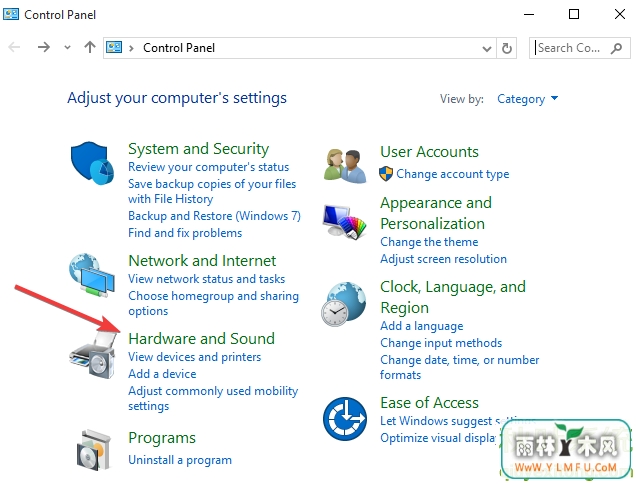Open the System and Security shield icon

point(92,163)
